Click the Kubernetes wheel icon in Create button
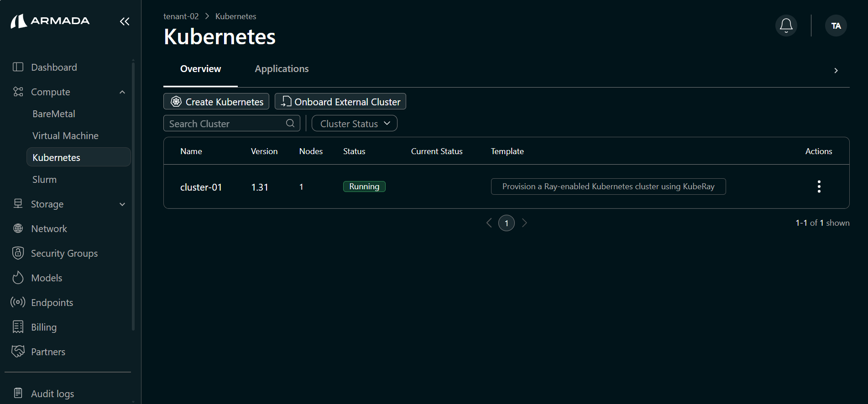Viewport: 868px width, 404px height. coord(176,101)
